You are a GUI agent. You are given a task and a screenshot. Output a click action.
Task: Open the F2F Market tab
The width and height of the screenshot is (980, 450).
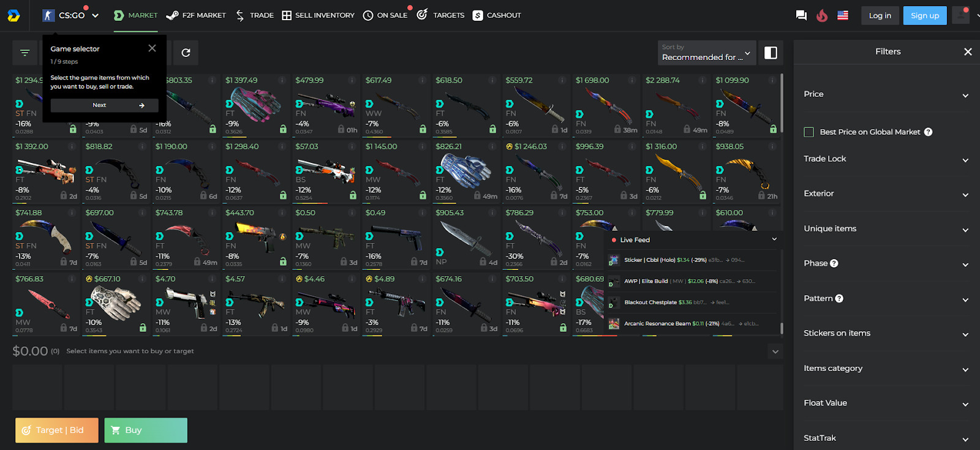coord(196,15)
